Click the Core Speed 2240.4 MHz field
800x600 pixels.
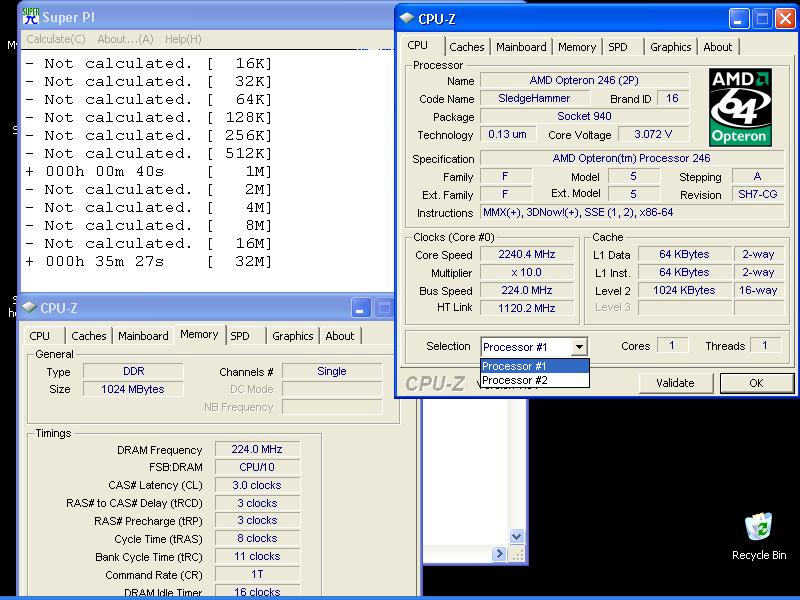pyautogui.click(x=527, y=254)
